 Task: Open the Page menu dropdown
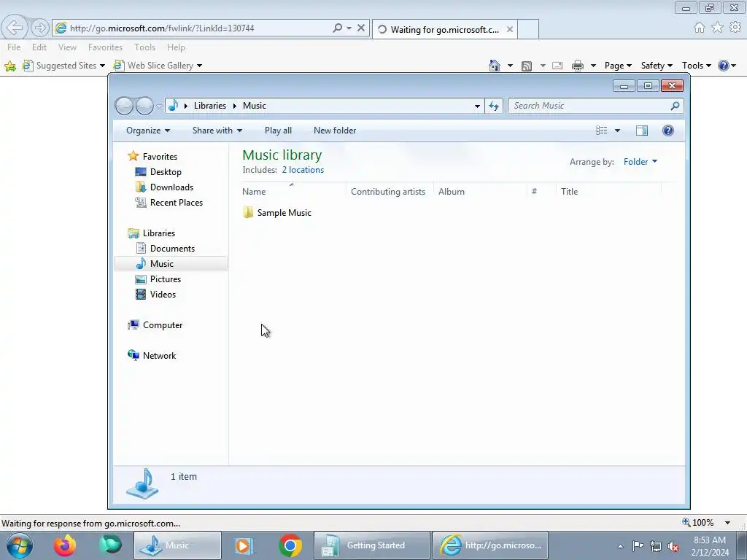coord(618,66)
